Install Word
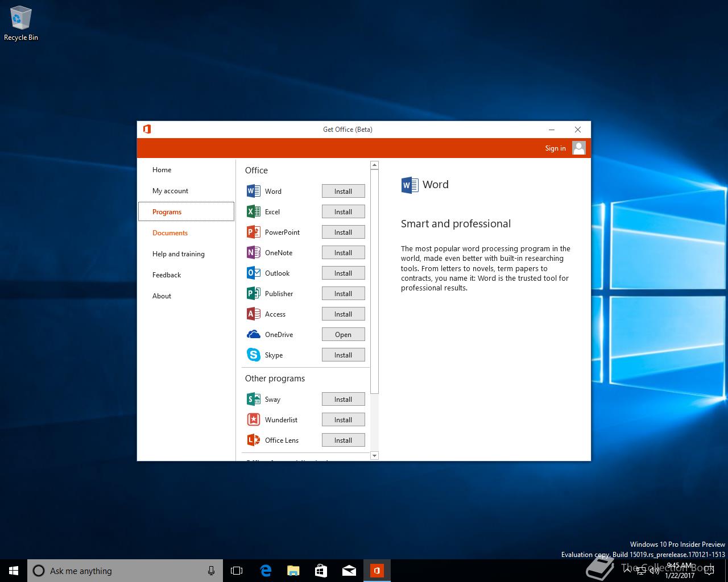Screen dimensions: 728x582 click(343, 192)
